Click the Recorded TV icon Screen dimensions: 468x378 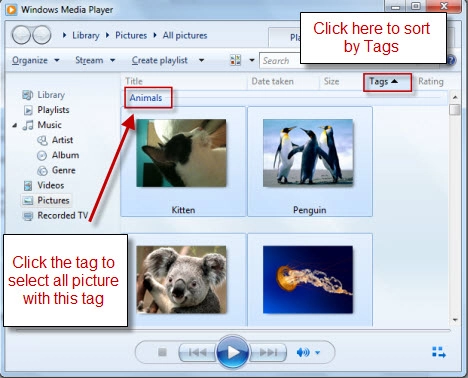coord(28,216)
